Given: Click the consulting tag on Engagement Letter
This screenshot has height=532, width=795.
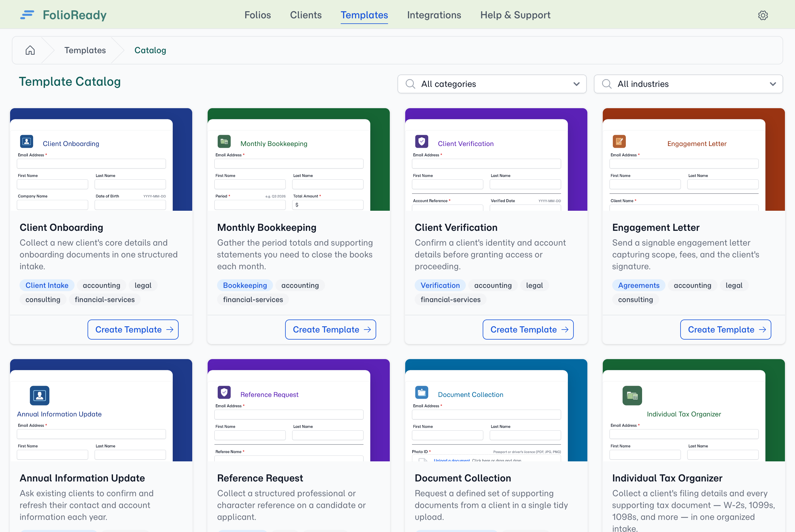Looking at the screenshot, I should 636,300.
